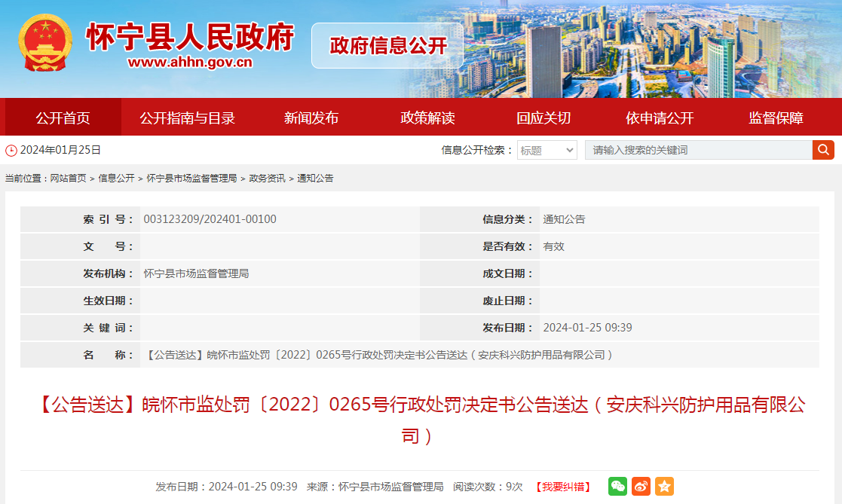The width and height of the screenshot is (842, 504).
Task: Open the 标题 search type dropdown
Action: pyautogui.click(x=547, y=150)
